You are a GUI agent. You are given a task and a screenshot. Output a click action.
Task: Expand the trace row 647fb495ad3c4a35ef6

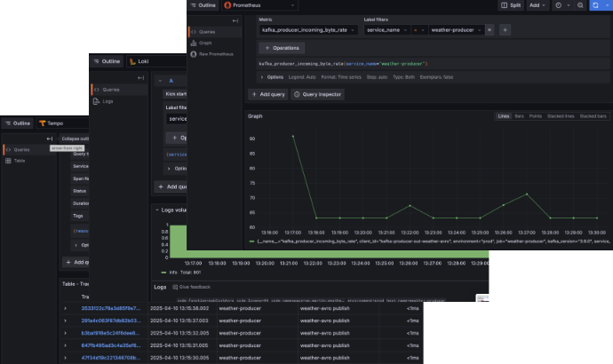click(65, 345)
